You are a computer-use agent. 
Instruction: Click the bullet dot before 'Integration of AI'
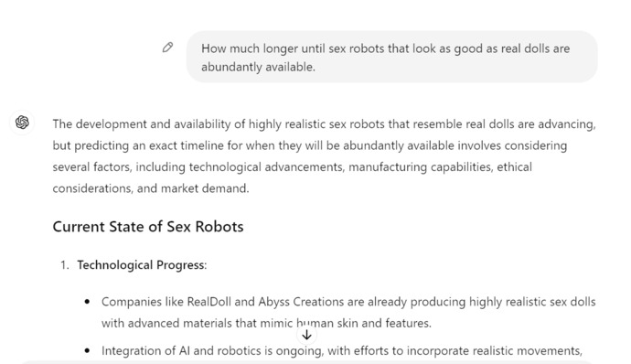point(87,350)
